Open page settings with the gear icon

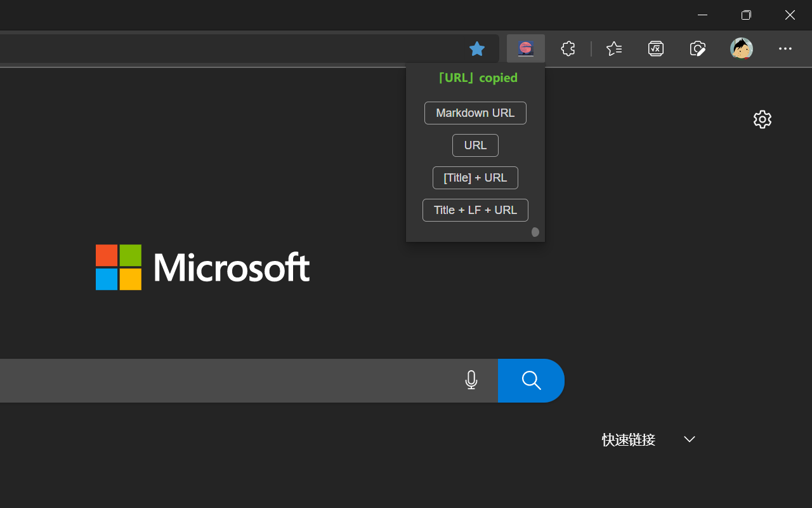tap(762, 119)
